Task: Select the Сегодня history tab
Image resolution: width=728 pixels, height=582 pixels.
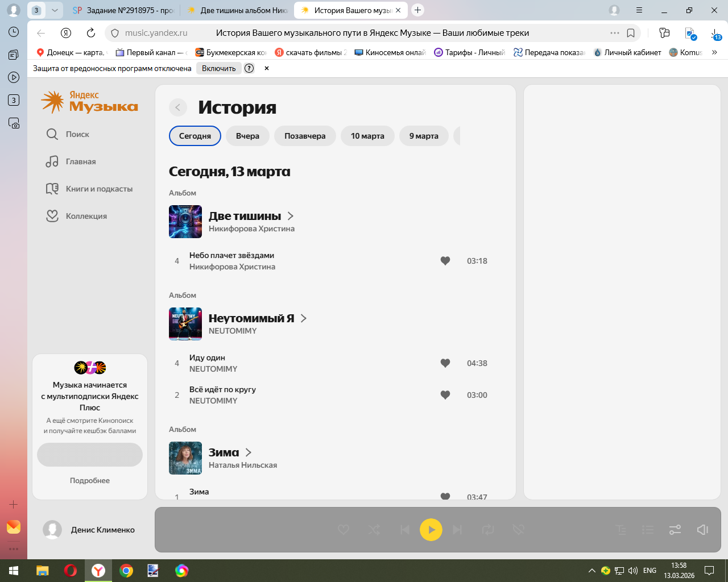Action: click(195, 136)
